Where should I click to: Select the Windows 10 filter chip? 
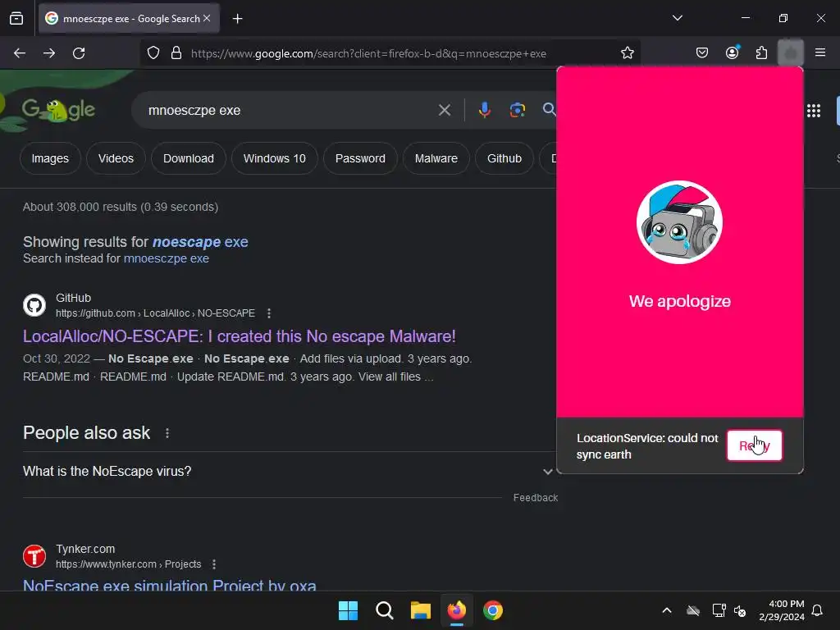(x=275, y=158)
